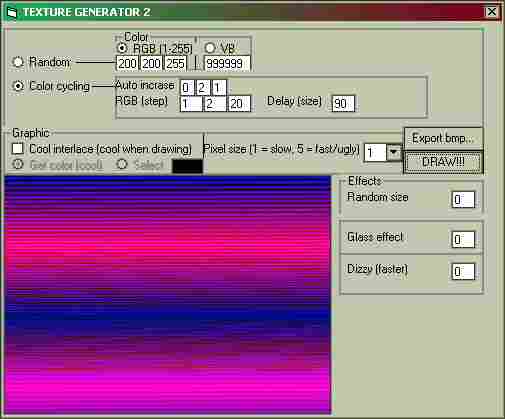Select the Random radio button

[18, 62]
